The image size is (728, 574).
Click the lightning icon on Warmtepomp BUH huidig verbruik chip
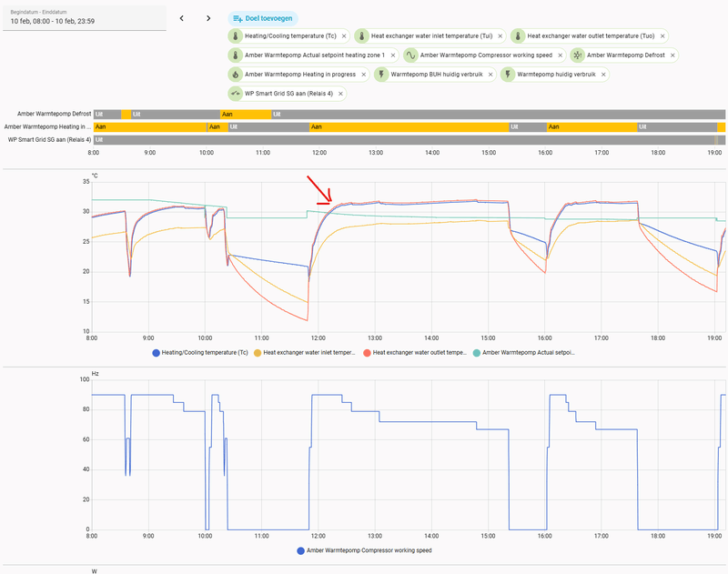(x=381, y=74)
